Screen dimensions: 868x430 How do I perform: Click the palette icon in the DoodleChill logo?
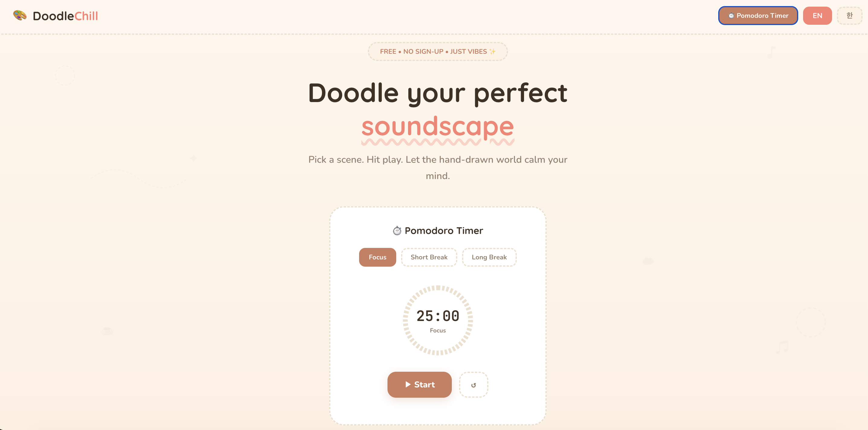pos(20,15)
